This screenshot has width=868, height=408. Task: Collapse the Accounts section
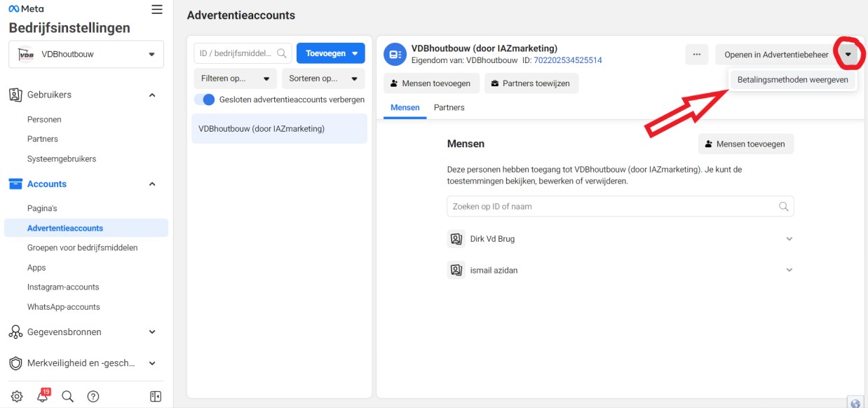click(152, 184)
